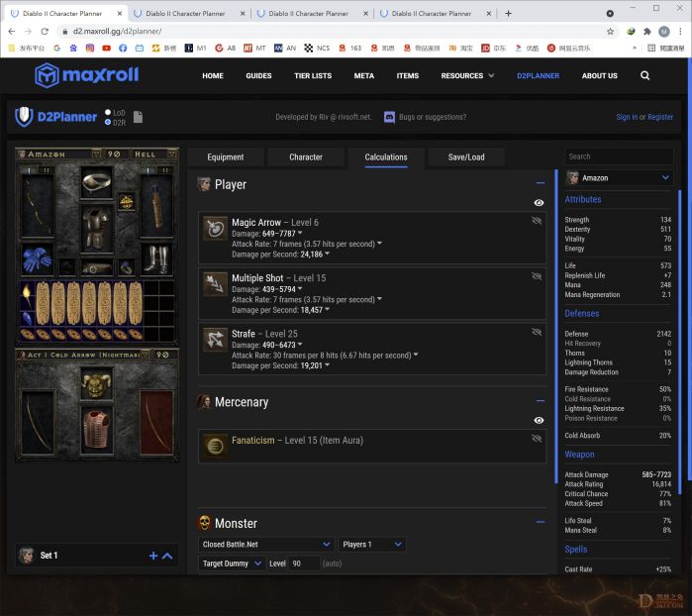Click the stats Search field
The image size is (692, 616).
(619, 156)
